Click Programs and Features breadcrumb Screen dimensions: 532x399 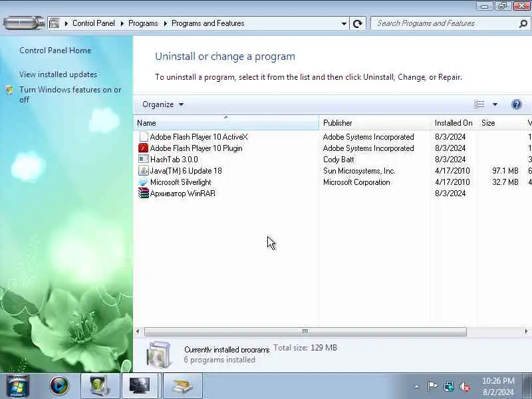[208, 23]
